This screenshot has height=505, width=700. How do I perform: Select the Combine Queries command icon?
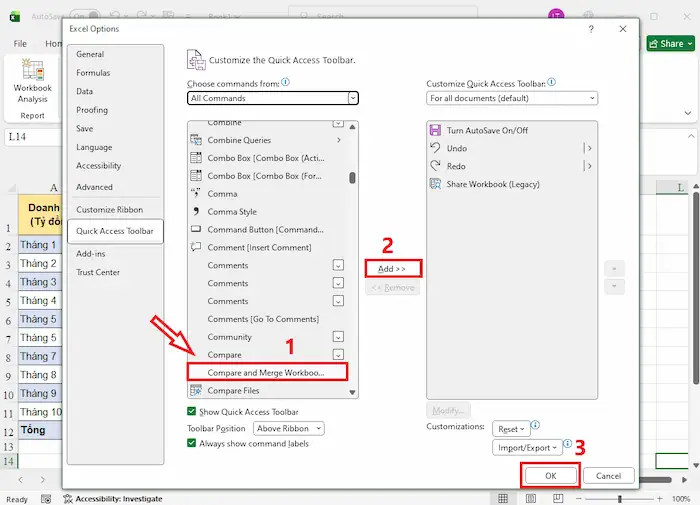point(196,140)
